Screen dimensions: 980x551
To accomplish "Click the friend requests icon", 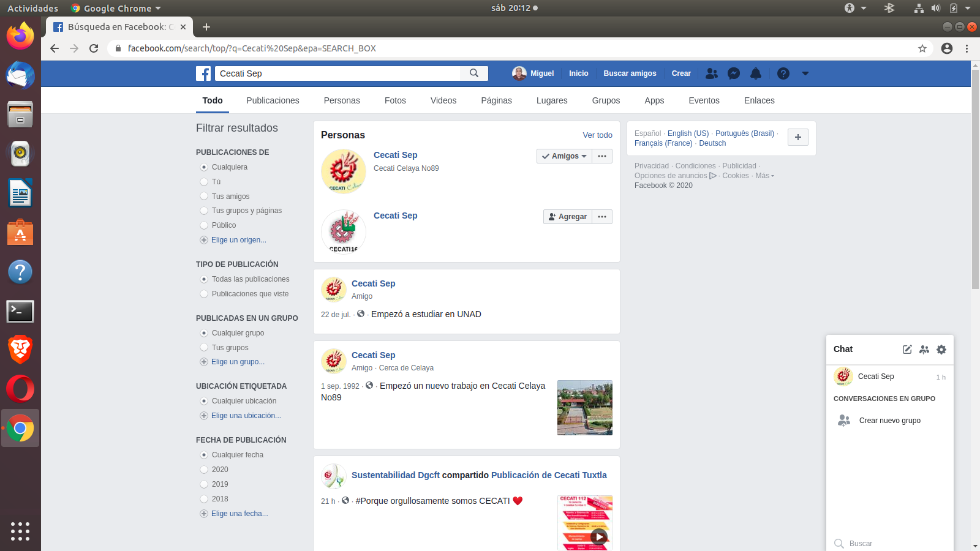I will (712, 73).
